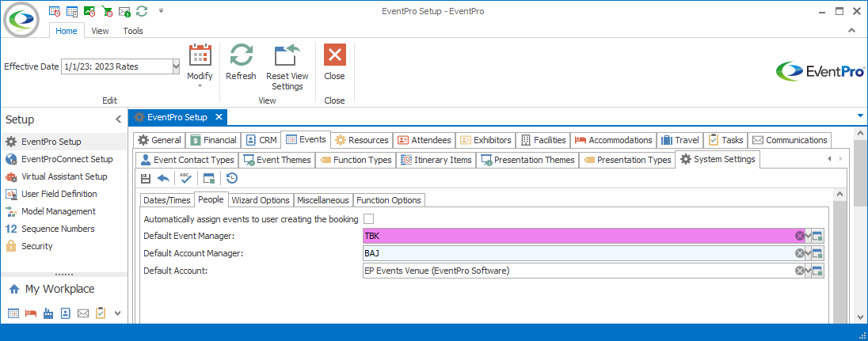Screen dimensions: 868x341
Task: Open the Customize Quick Access Toolbar arrow
Action: 161,10
